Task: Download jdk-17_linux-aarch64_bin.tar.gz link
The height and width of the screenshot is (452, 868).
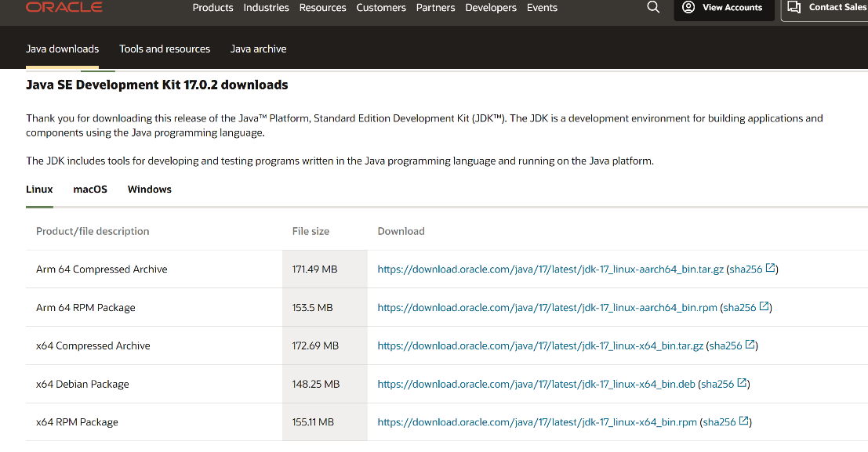Action: click(550, 269)
